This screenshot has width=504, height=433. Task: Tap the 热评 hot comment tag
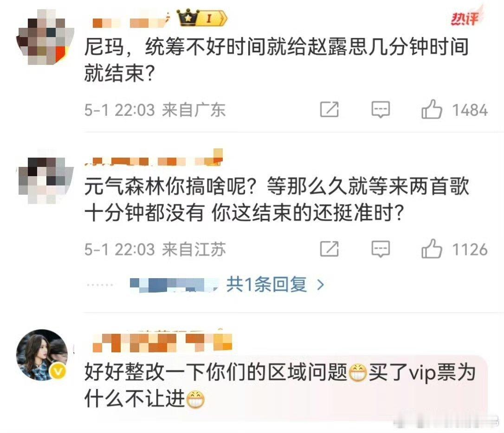(x=465, y=19)
